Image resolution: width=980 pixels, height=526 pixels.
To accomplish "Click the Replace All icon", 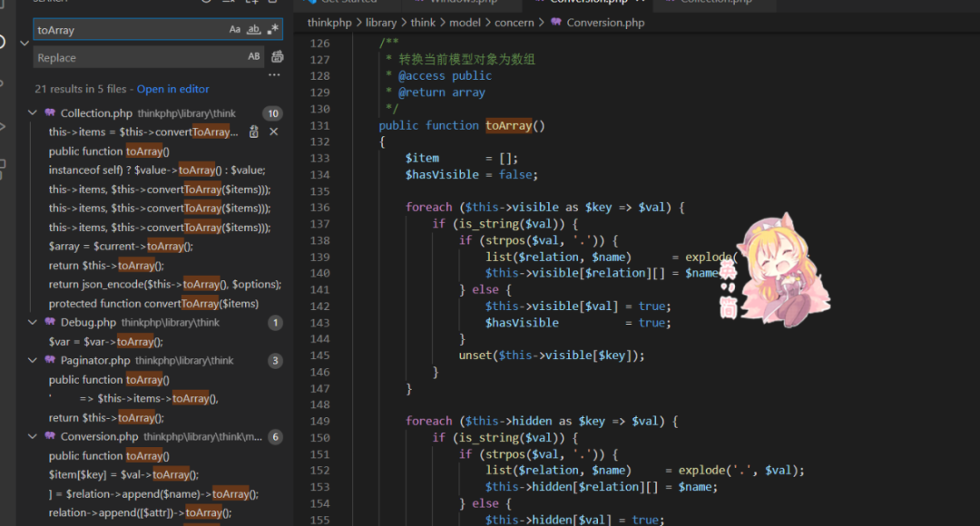I will tap(277, 57).
